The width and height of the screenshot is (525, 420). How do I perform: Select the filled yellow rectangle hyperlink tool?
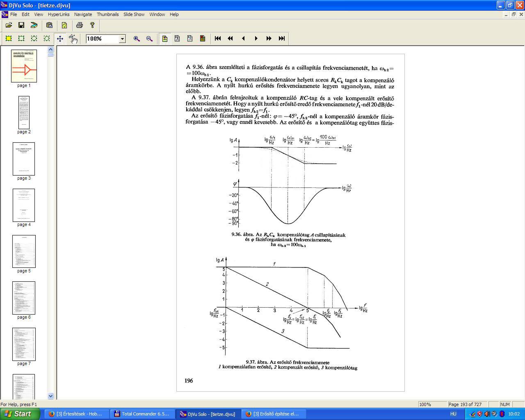pos(9,39)
